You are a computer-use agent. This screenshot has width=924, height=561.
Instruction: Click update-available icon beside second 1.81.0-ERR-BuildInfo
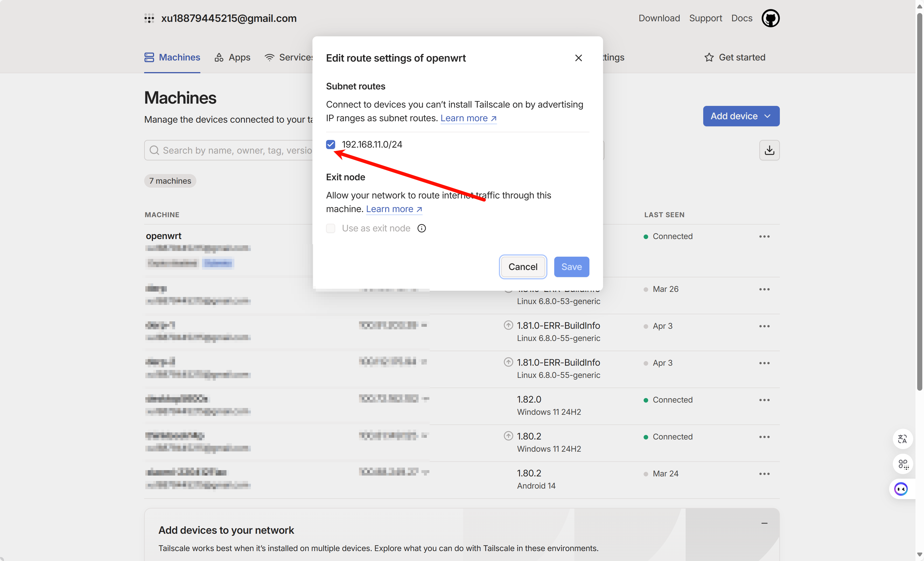click(x=508, y=362)
